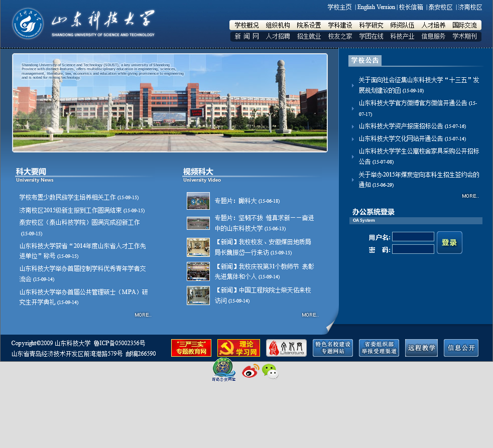
Task: Open the 科学研究 menu
Action: coord(371,25)
